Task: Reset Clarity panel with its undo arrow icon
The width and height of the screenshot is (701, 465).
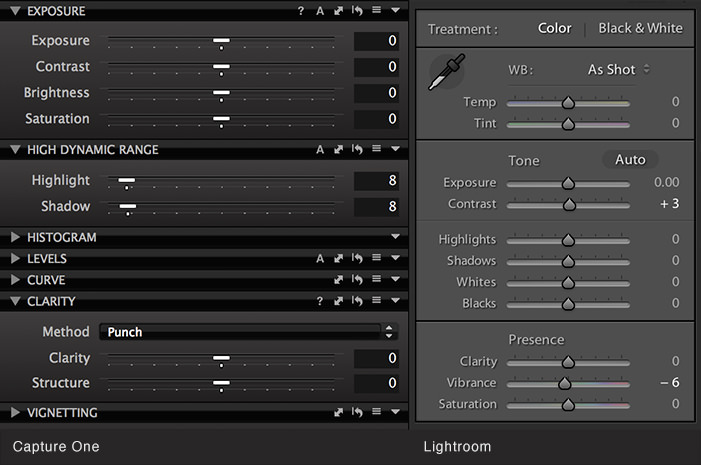Action: coord(357,301)
